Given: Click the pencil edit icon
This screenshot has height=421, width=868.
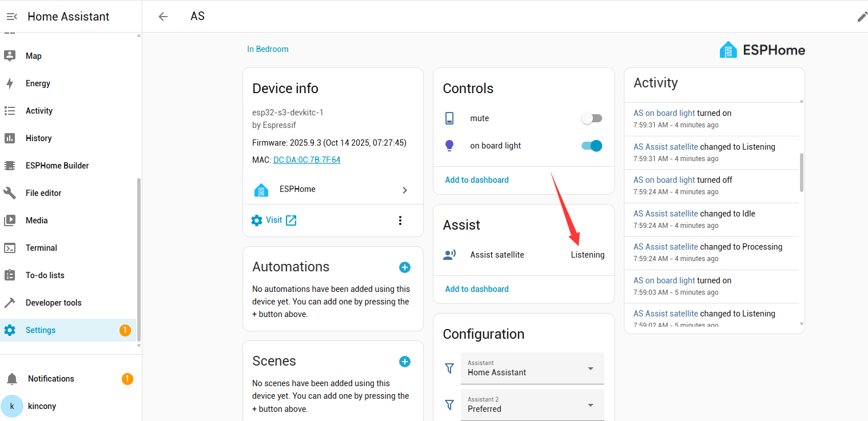Looking at the screenshot, I should (862, 17).
